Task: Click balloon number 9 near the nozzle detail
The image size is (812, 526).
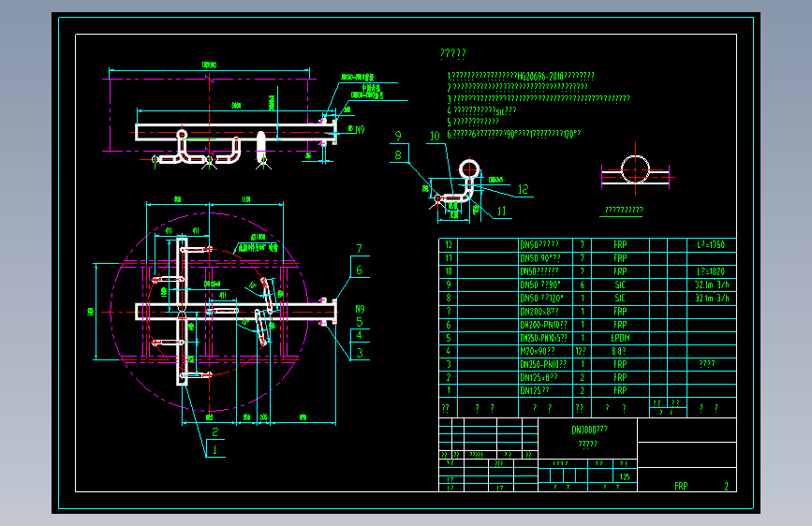Action: (398, 136)
